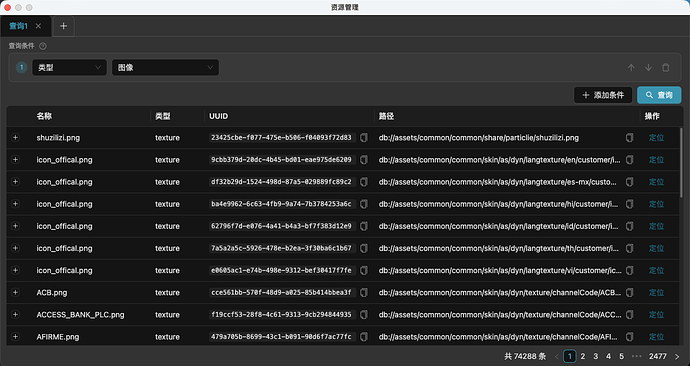
Task: Copy UUID of shuzilizi.png row
Action: pos(364,138)
